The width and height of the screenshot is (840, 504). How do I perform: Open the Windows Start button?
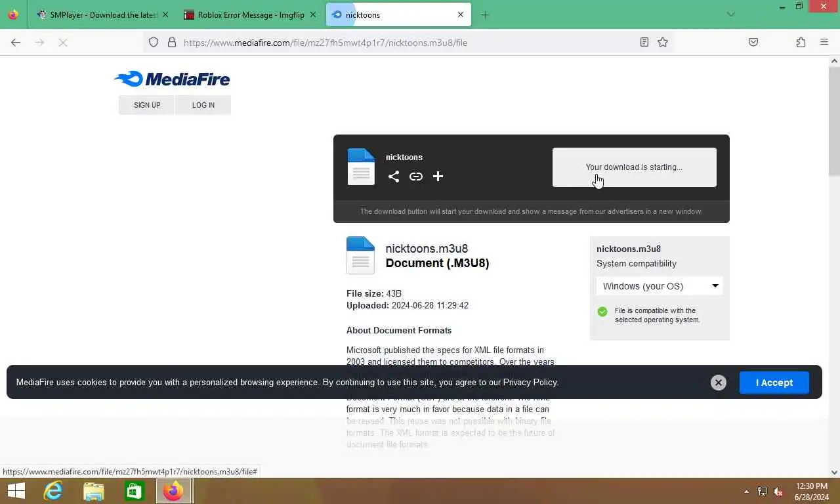tap(16, 491)
